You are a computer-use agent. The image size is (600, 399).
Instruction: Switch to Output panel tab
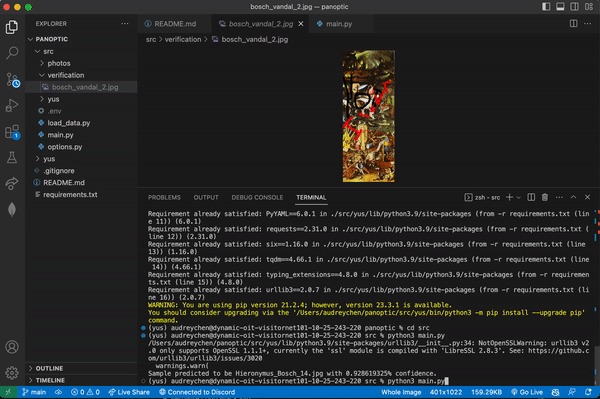coord(206,197)
